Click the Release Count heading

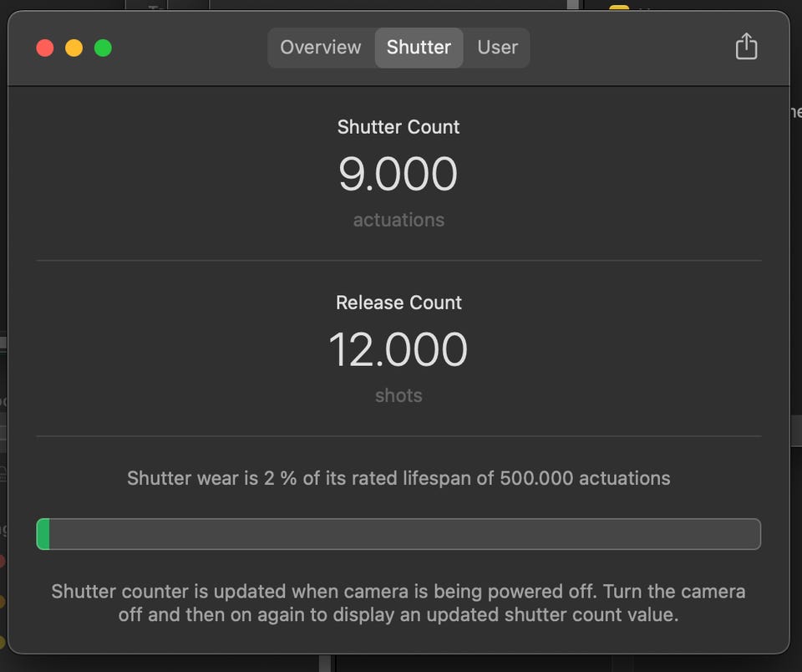[398, 303]
